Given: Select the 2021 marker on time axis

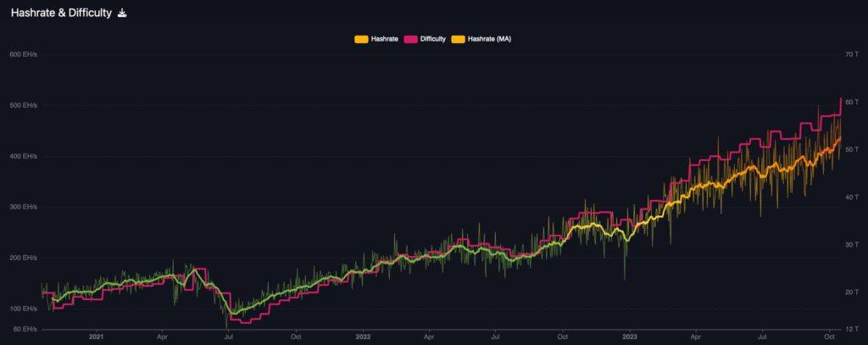Looking at the screenshot, I should click(97, 337).
